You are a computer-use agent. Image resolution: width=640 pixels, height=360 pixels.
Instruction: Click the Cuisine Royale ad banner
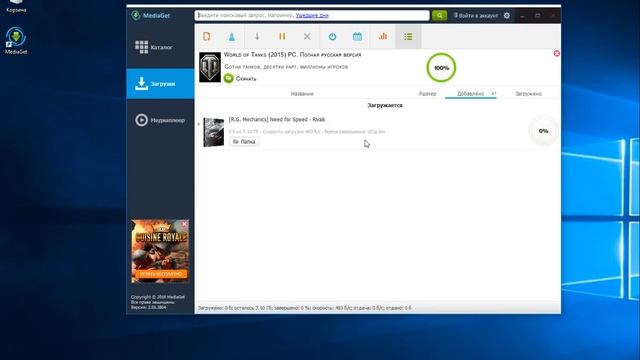point(160,251)
